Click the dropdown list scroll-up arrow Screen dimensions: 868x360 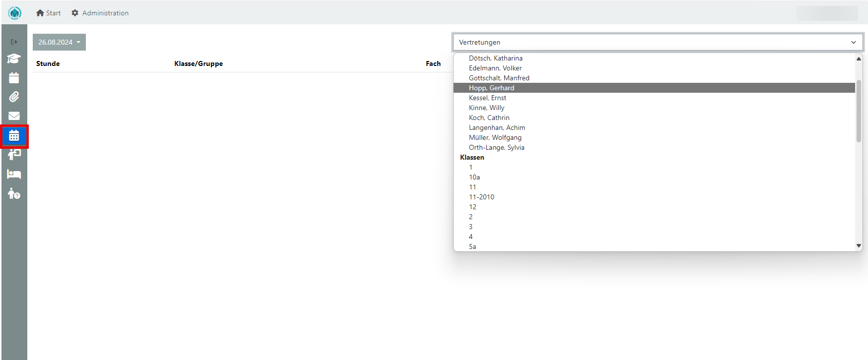click(x=859, y=59)
